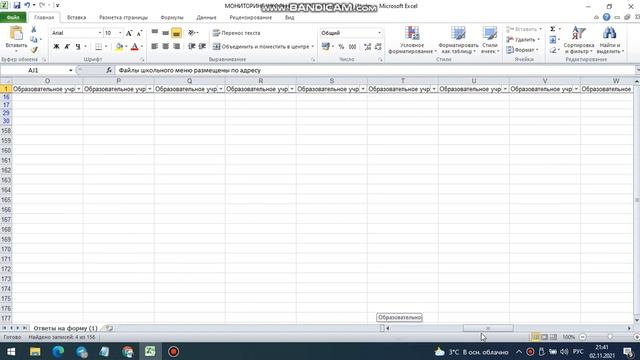Click the fill color bucket

[x=119, y=47]
